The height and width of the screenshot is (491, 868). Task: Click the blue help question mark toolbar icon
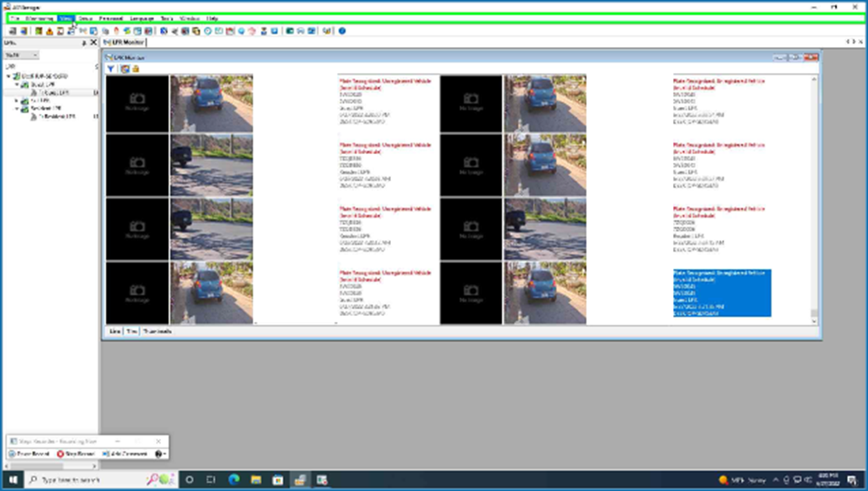pyautogui.click(x=342, y=30)
